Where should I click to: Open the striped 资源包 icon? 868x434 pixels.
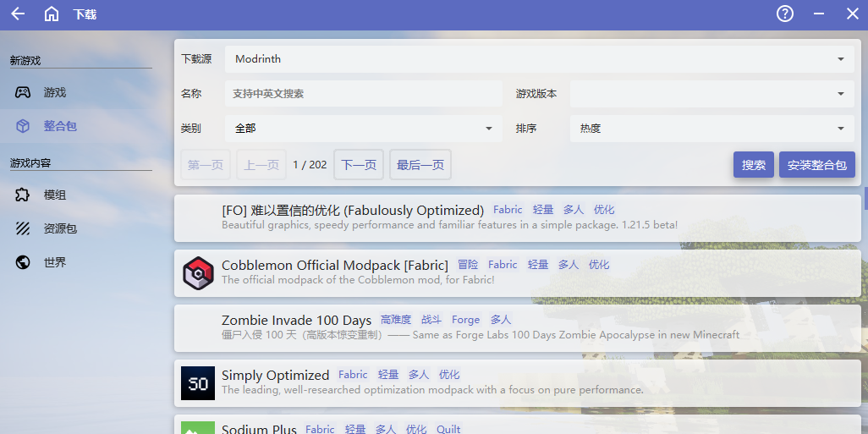pos(23,228)
